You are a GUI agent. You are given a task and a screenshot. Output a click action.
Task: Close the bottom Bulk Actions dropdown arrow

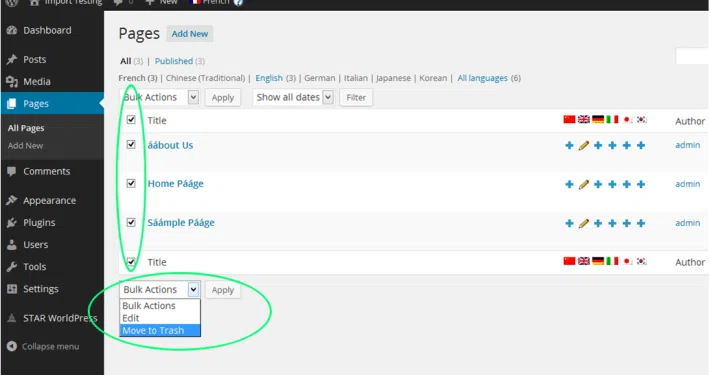click(x=193, y=289)
